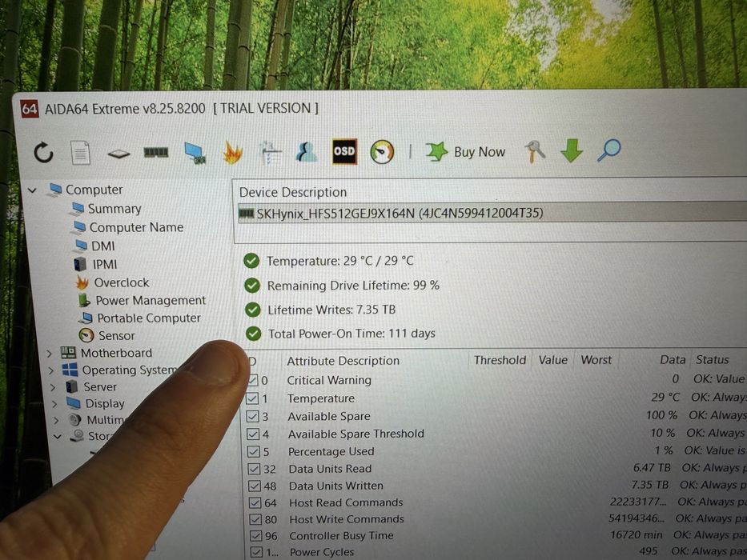Open the user account toolbar icon
747x560 pixels.
pos(307,152)
